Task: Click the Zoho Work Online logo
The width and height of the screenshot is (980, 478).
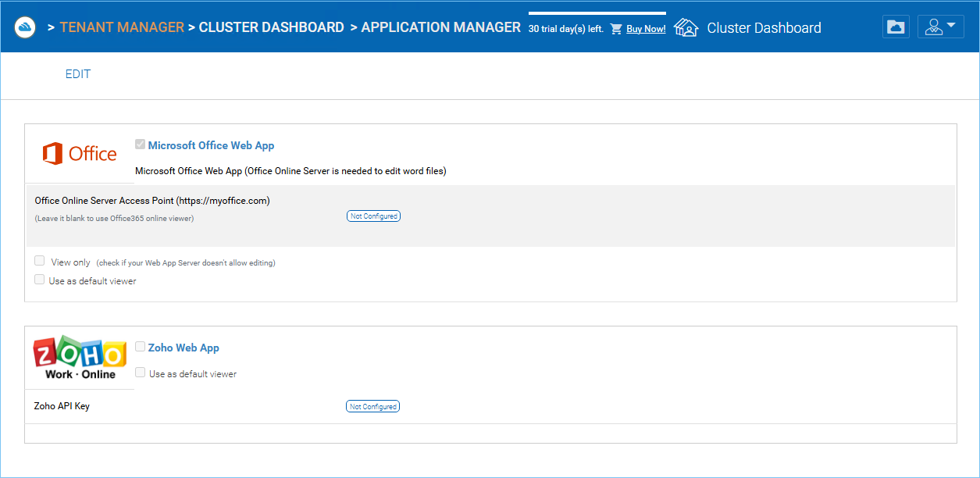Action: click(x=80, y=358)
